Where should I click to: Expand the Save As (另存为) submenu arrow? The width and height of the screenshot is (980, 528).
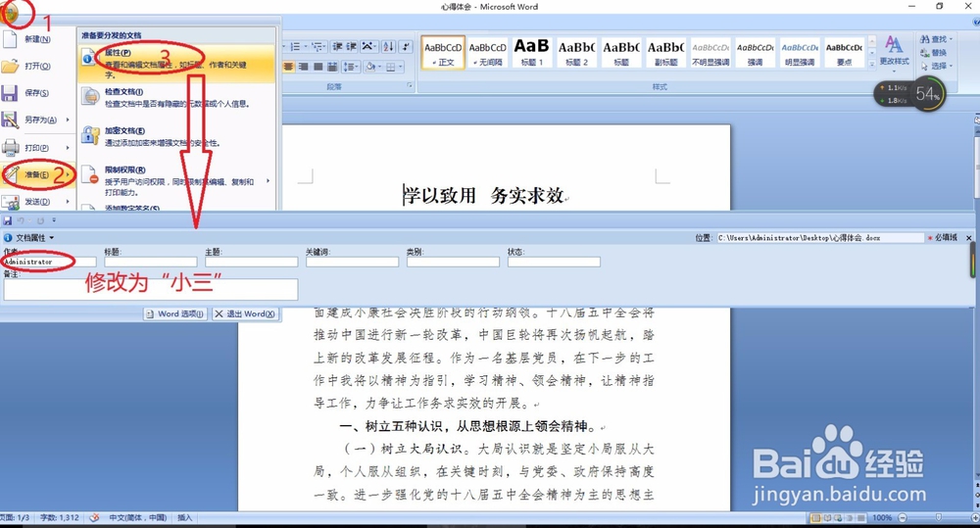click(x=68, y=120)
